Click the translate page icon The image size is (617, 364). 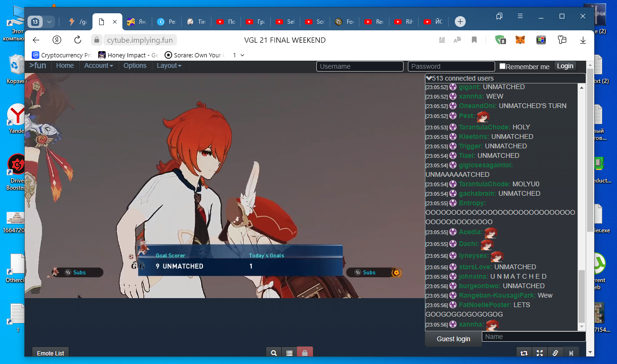pyautogui.click(x=458, y=40)
